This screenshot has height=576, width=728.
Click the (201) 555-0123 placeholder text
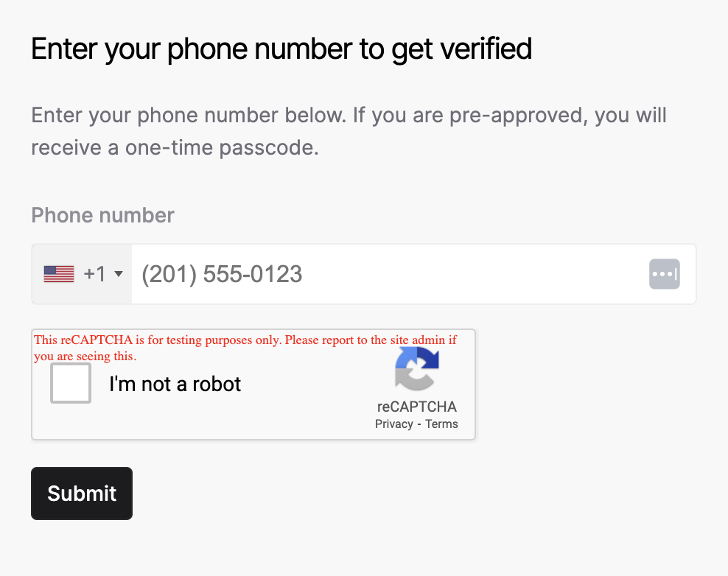pyautogui.click(x=222, y=275)
